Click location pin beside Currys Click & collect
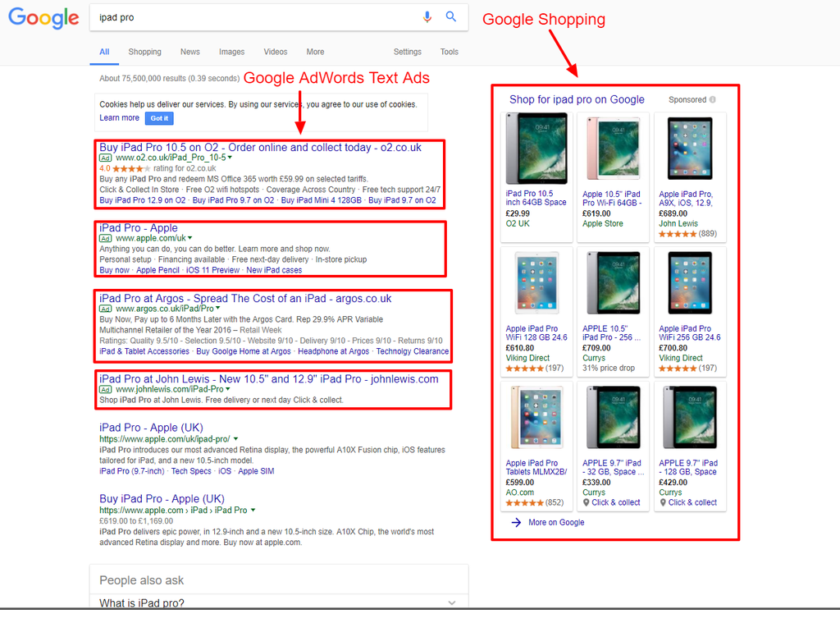 click(x=586, y=502)
